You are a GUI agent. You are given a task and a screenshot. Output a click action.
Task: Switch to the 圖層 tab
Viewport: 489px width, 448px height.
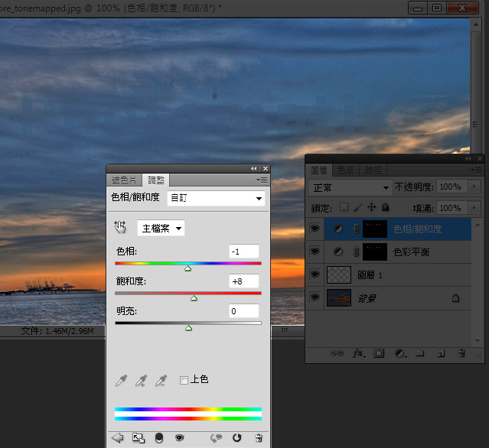319,170
